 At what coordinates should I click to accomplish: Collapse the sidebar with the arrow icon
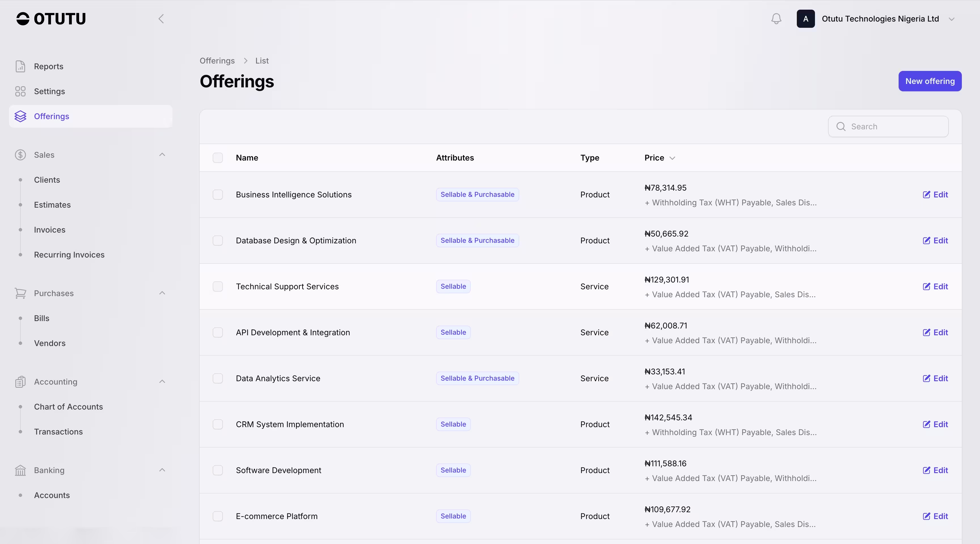161,19
